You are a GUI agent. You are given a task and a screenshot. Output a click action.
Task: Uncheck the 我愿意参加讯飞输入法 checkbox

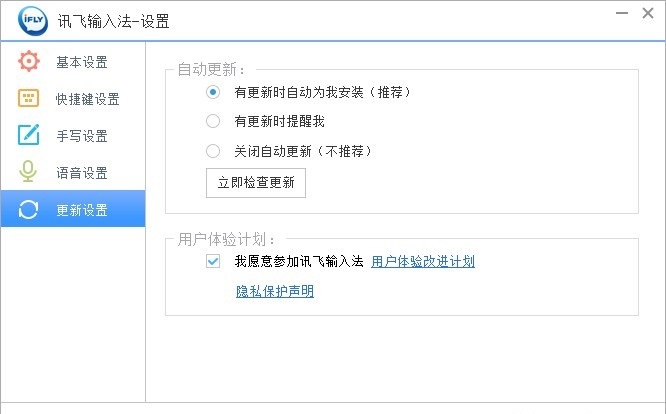tap(213, 262)
